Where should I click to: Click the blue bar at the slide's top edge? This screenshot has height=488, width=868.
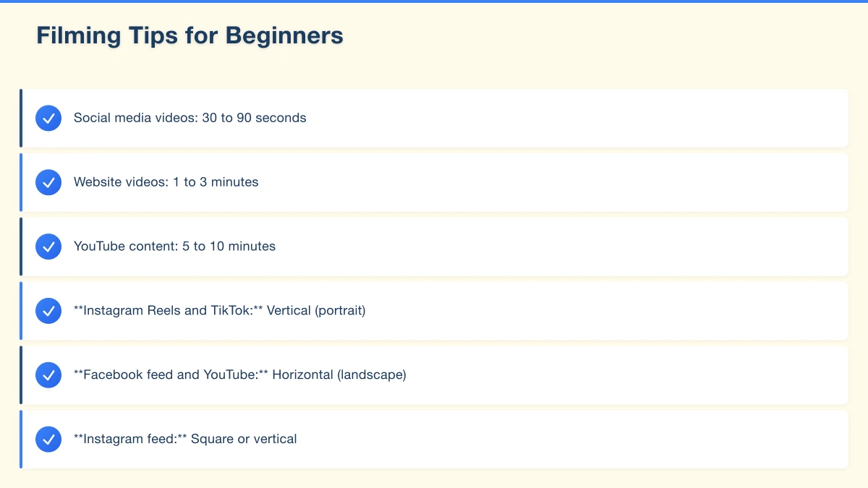[434, 1]
